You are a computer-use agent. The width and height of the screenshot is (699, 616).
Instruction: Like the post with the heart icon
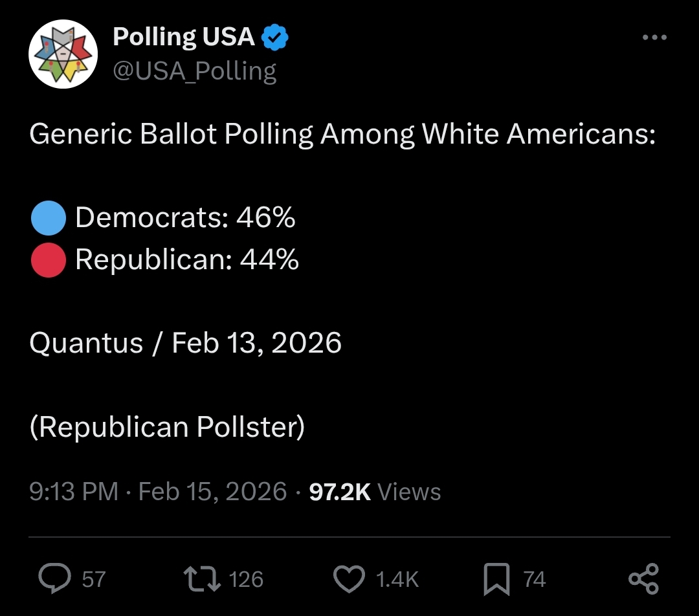[349, 578]
